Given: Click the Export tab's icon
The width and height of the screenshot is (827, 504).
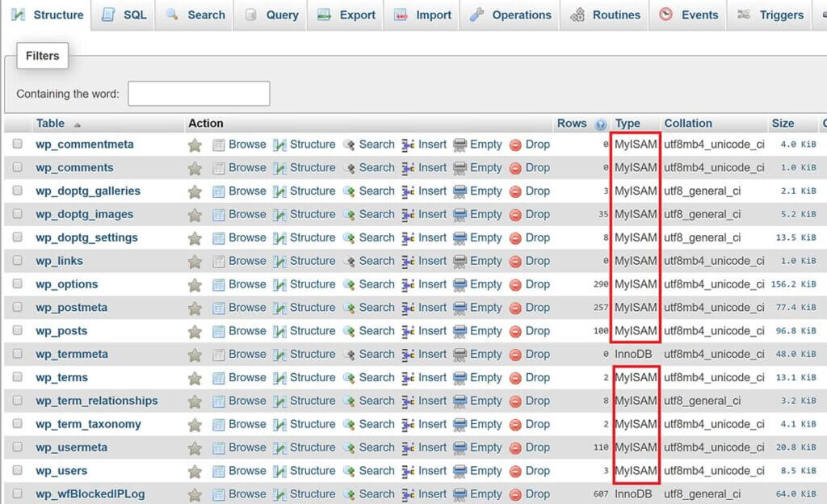Looking at the screenshot, I should tap(324, 15).
